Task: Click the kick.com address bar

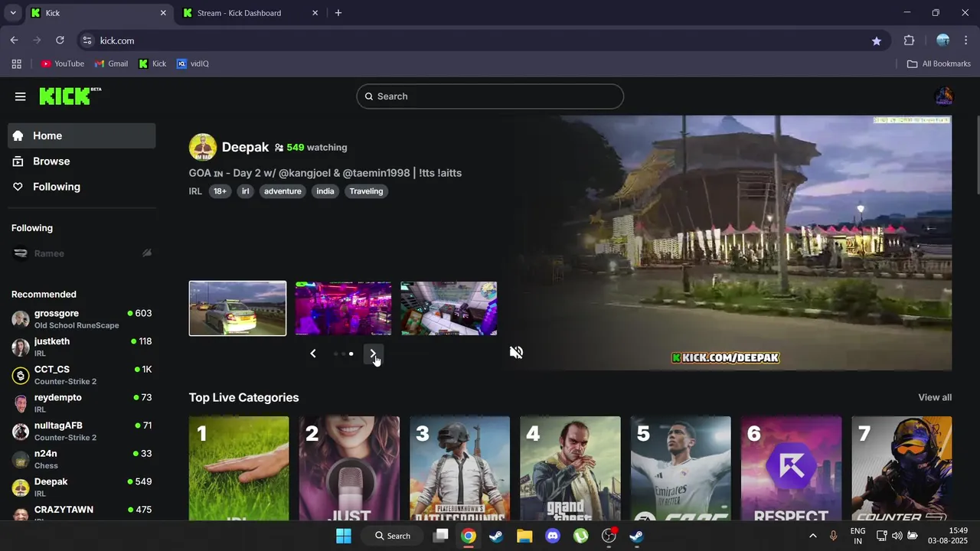Action: click(482, 41)
